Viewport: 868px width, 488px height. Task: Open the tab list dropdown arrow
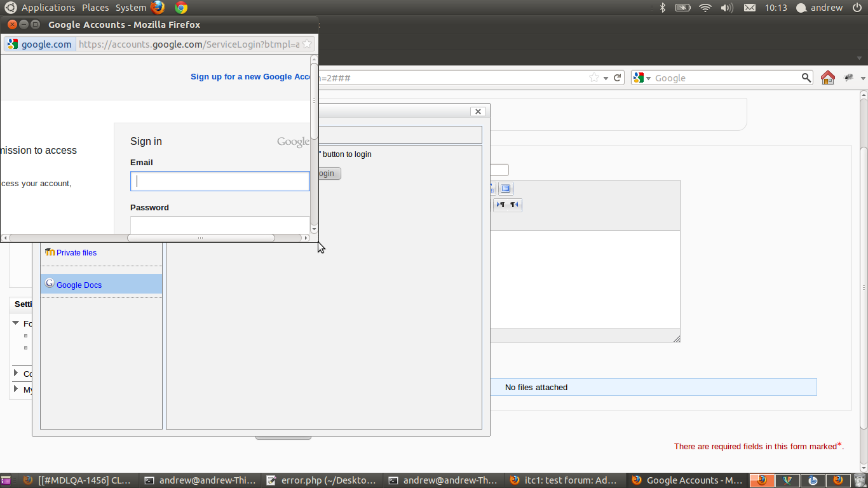click(860, 58)
